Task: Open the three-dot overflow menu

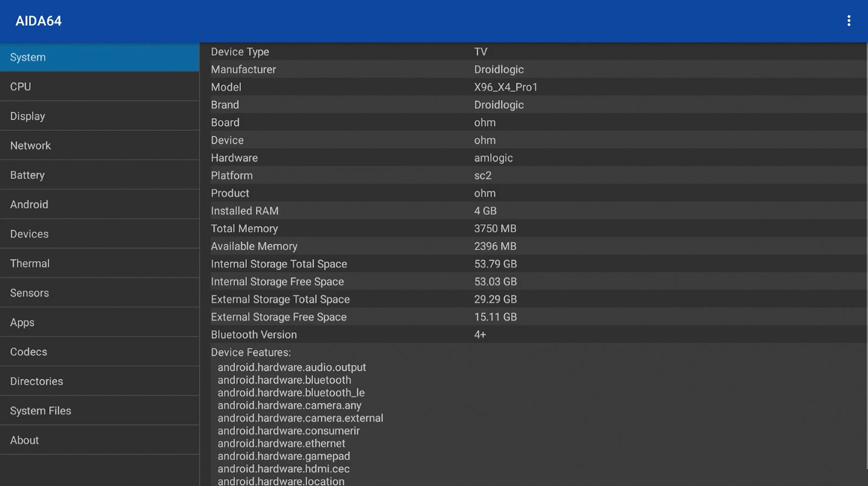Action: click(x=848, y=21)
